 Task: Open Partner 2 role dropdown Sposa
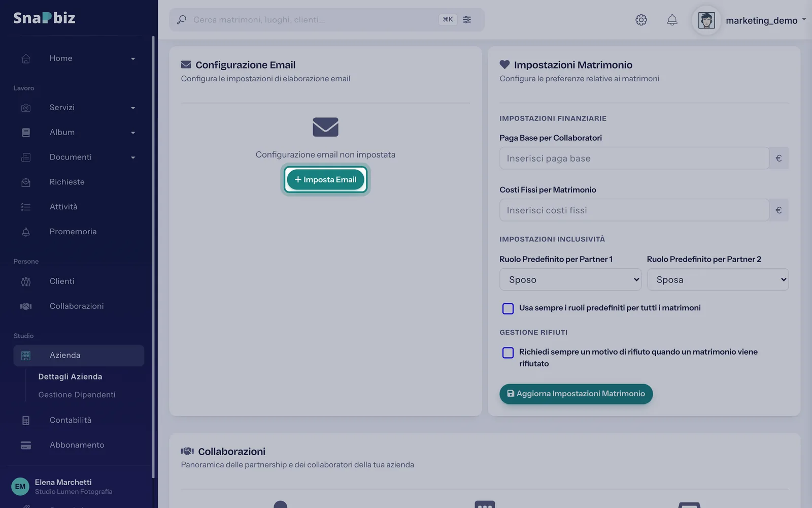click(718, 279)
